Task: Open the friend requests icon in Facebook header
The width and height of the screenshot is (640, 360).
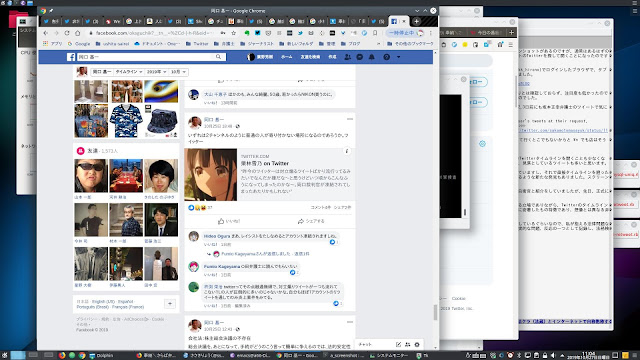Action: 347,57
